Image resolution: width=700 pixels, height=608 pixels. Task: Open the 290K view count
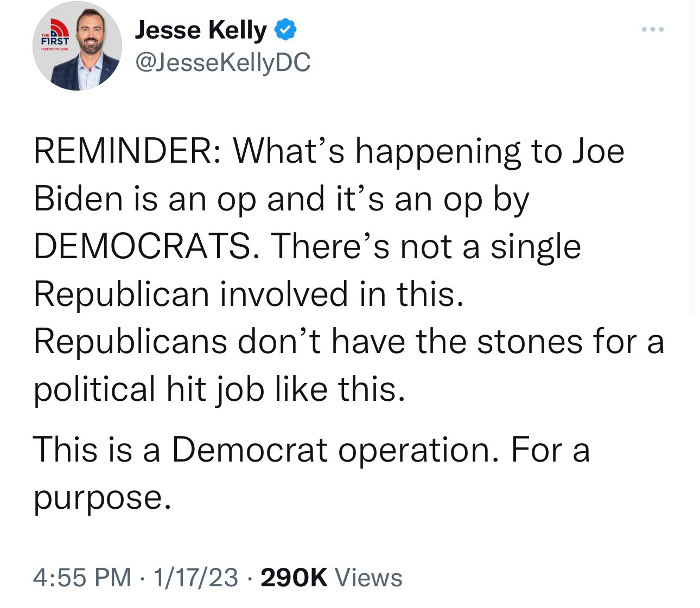tap(294, 577)
